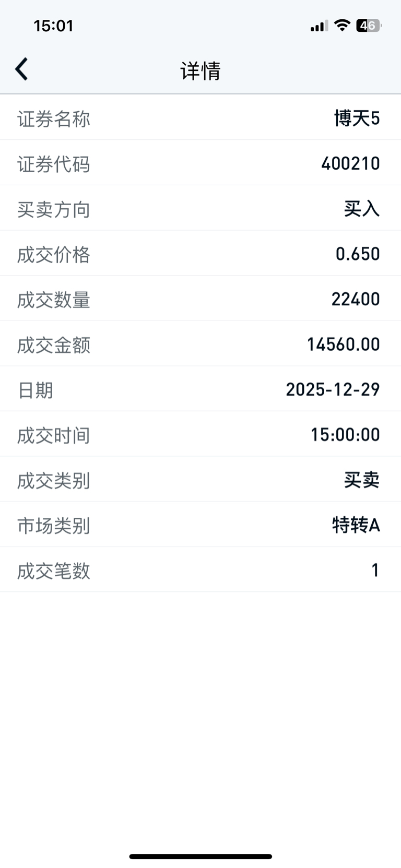Tap the 15:01 status bar clock

point(53,26)
